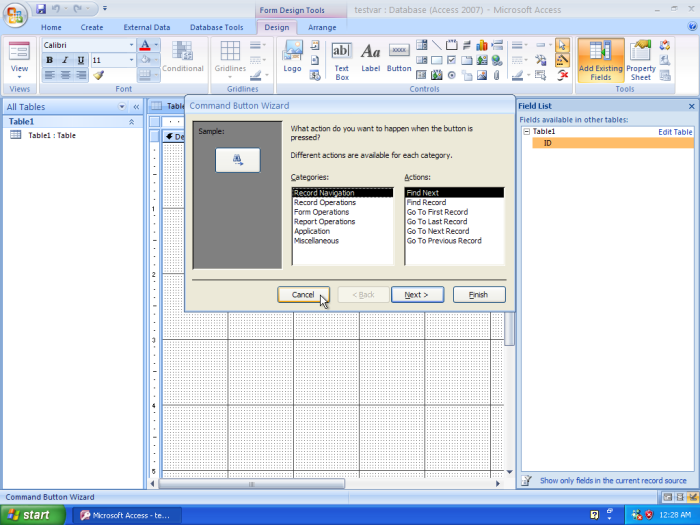Click Show only fields in current record source

pos(613,480)
